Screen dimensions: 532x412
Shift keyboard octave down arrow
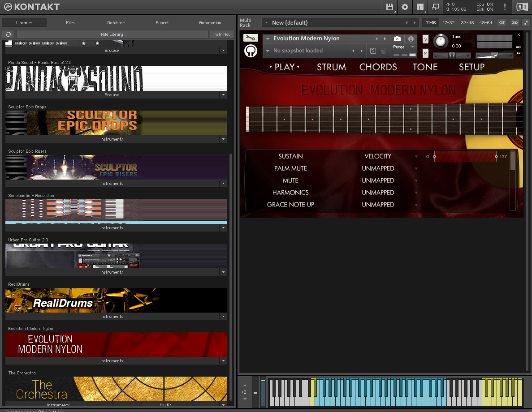coord(245,399)
